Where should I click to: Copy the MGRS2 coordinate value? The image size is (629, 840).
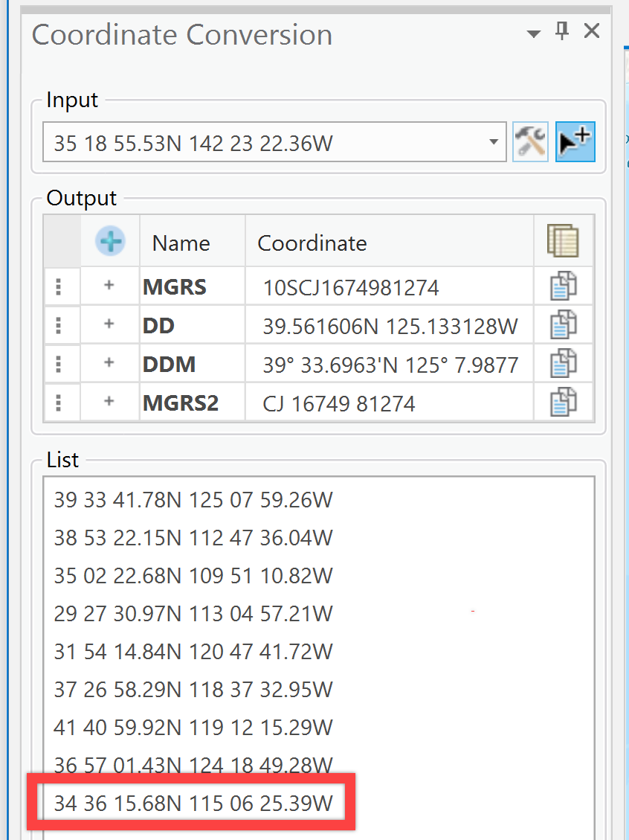(563, 402)
